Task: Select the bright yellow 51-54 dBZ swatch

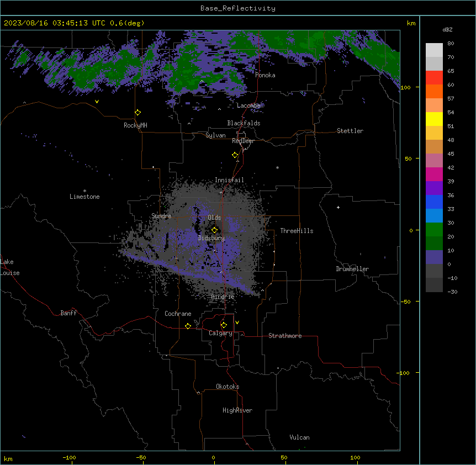Action: tap(434, 119)
